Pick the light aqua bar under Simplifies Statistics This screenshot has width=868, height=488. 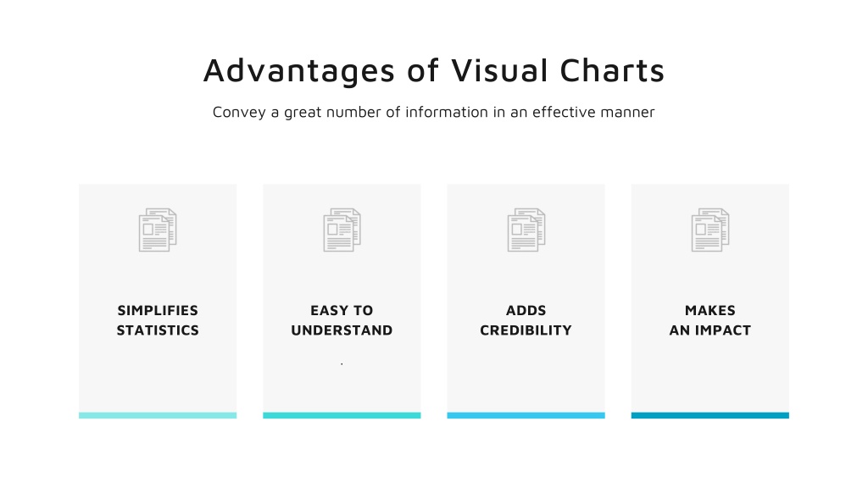158,415
